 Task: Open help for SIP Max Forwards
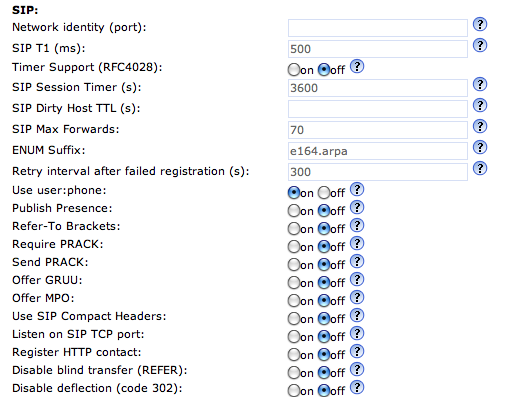(x=480, y=126)
